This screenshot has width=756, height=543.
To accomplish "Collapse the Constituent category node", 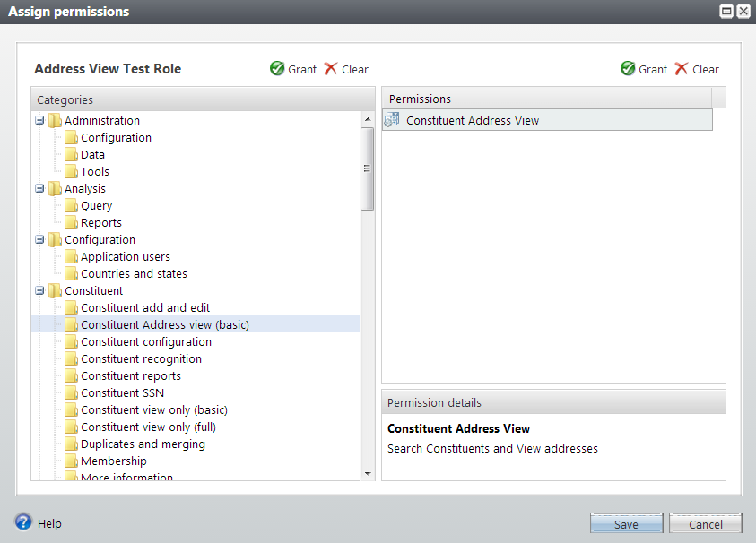I will coord(40,290).
